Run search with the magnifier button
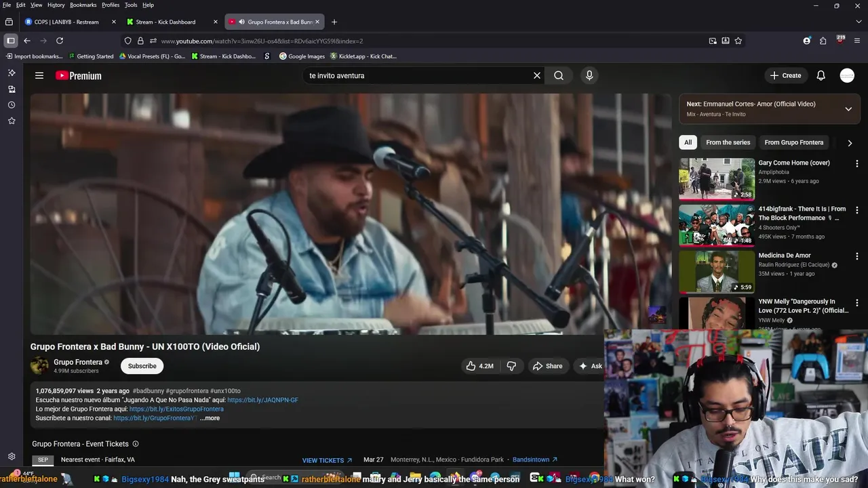 coord(559,75)
